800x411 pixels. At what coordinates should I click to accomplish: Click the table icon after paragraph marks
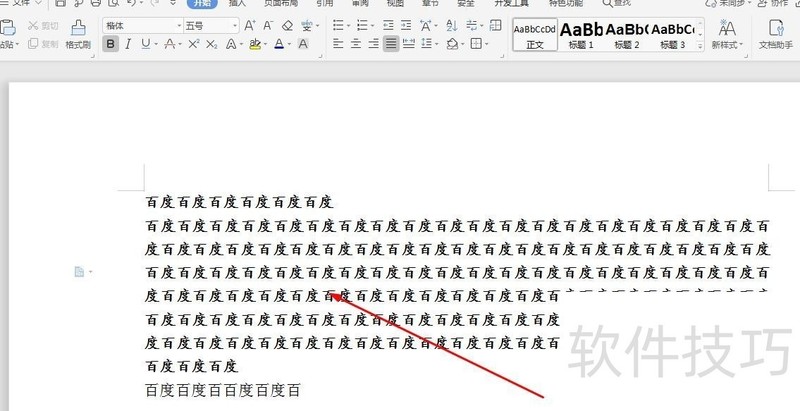tap(495, 25)
